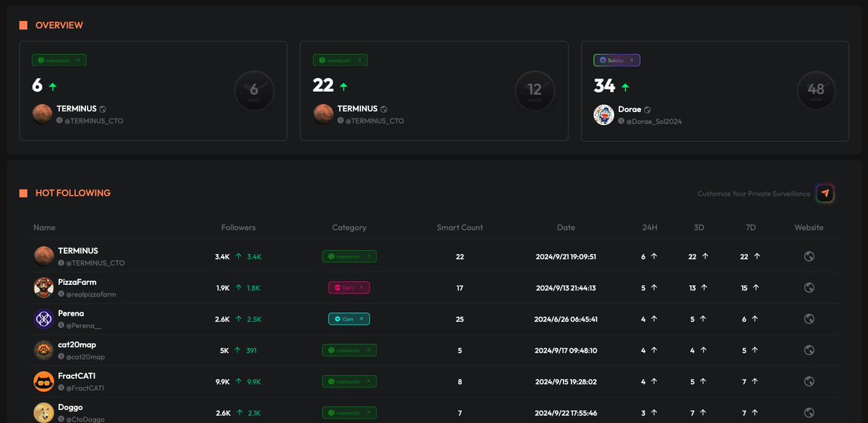
Task: Click date 2024/9/21 19:09:51
Action: click(566, 256)
